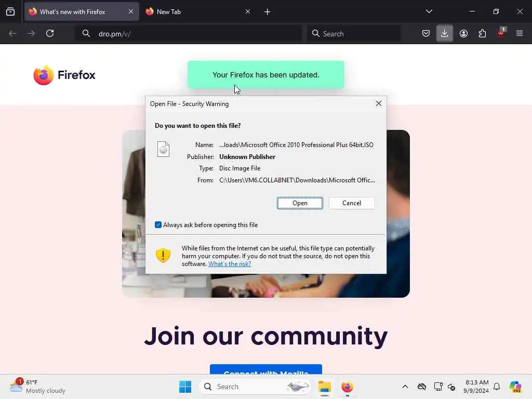This screenshot has height=399, width=532.
Task: Minimize the Firefox window
Action: pos(472,11)
